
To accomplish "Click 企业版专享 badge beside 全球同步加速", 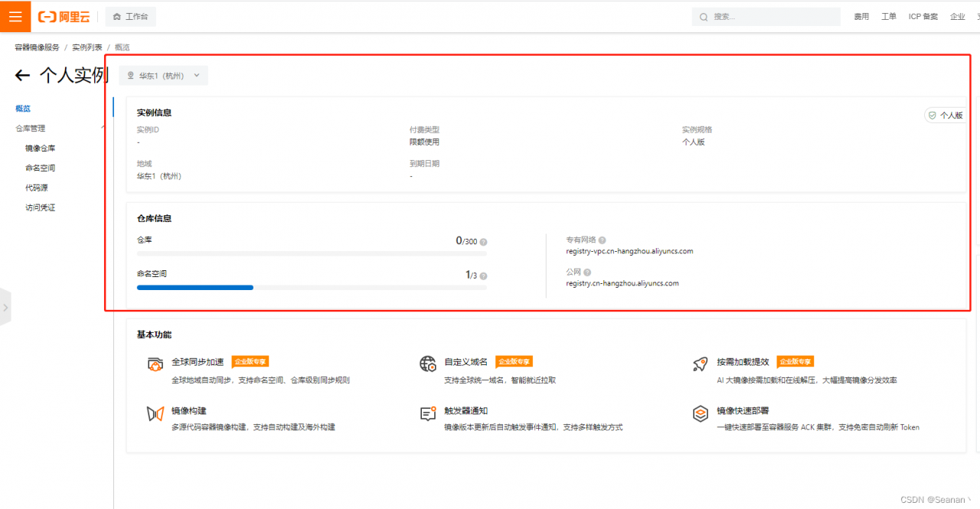I will tap(250, 361).
